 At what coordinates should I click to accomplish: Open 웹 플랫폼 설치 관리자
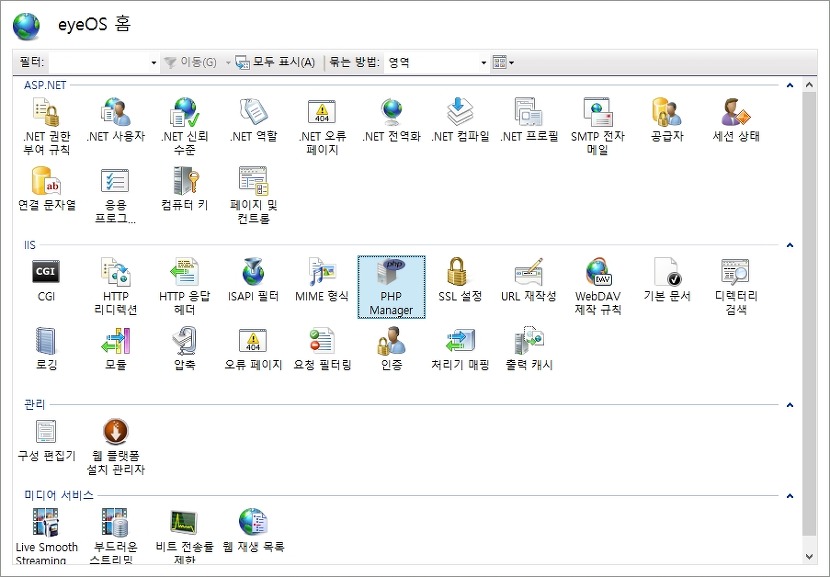click(115, 447)
